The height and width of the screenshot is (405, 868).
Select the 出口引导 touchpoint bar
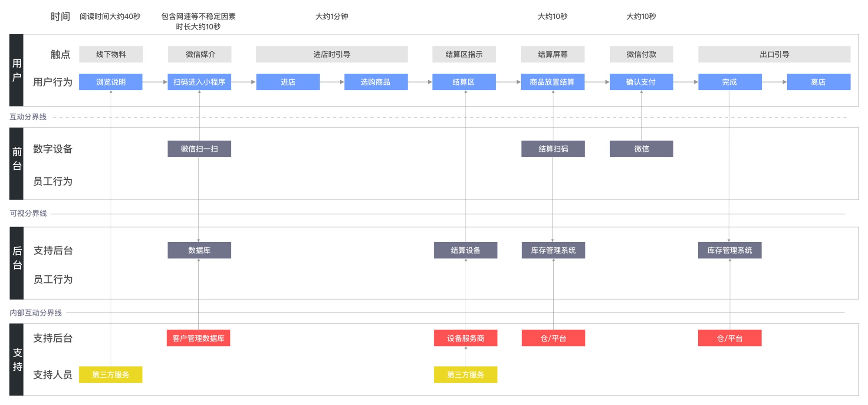pyautogui.click(x=774, y=54)
